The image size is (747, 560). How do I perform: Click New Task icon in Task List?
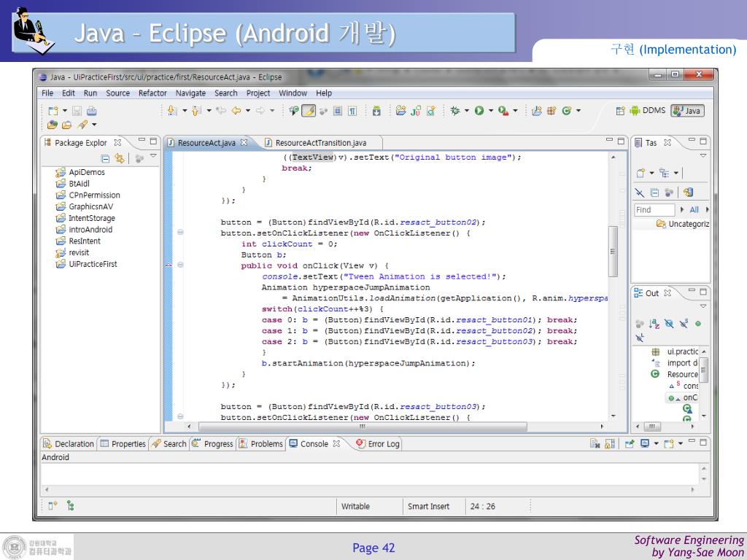coord(640,173)
